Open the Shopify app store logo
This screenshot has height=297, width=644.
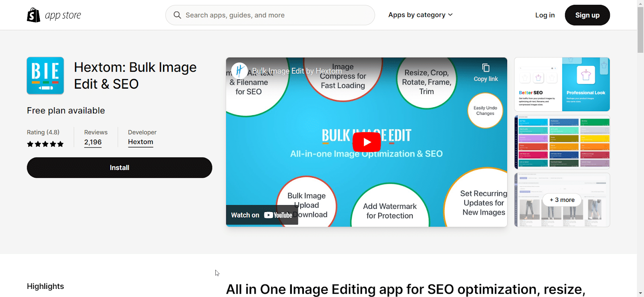[x=54, y=15]
